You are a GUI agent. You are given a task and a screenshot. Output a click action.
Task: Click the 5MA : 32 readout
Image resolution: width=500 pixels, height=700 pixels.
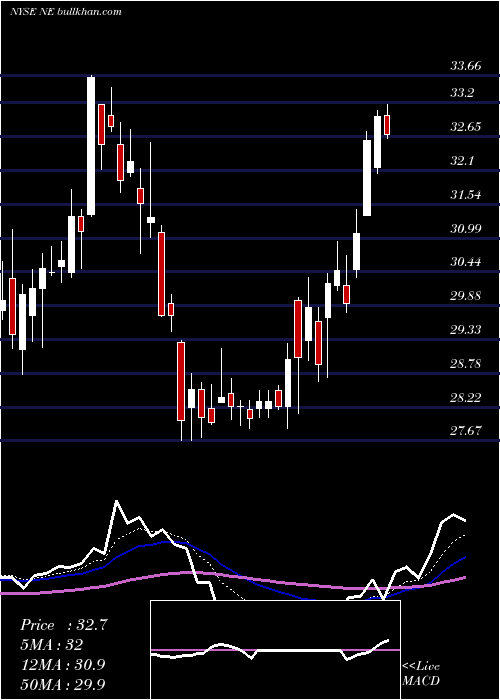coord(51,645)
